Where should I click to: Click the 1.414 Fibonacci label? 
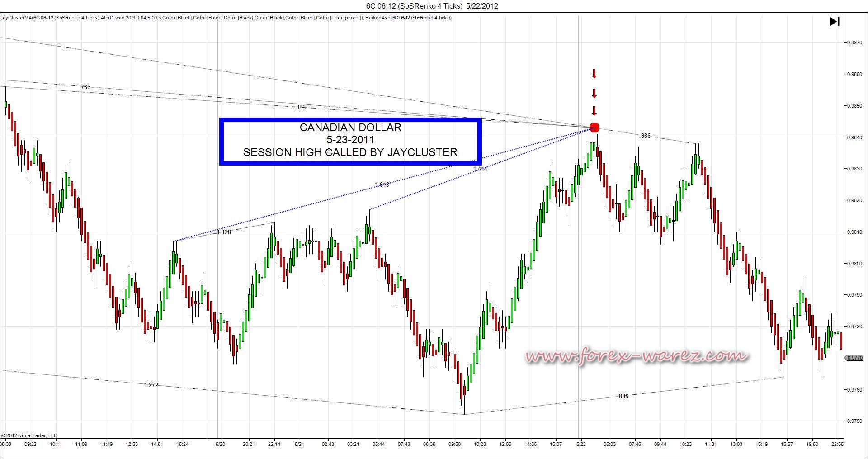coord(480,169)
